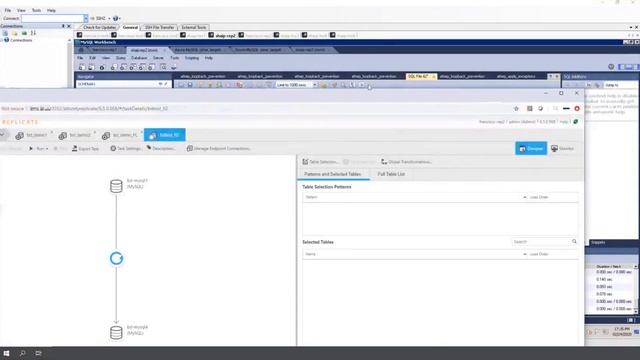Switch to Monitor view
This screenshot has height=360, width=640.
tap(562, 149)
